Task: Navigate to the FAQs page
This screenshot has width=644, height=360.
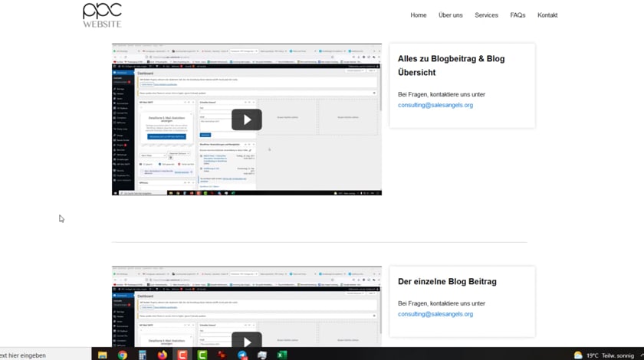Action: click(517, 15)
